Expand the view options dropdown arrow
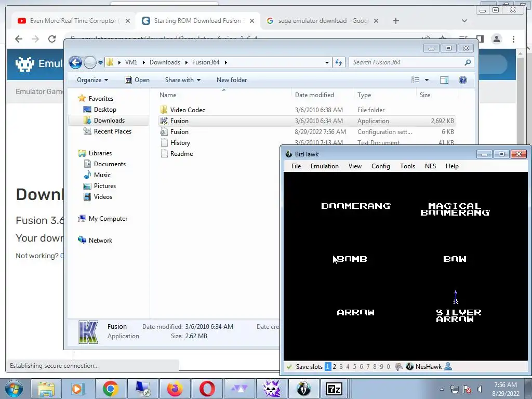Viewport: 532px width, 399px height. (427, 80)
